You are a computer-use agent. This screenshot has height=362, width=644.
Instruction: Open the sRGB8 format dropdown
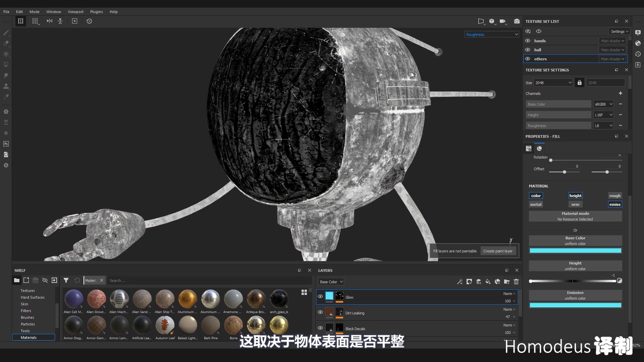point(603,104)
